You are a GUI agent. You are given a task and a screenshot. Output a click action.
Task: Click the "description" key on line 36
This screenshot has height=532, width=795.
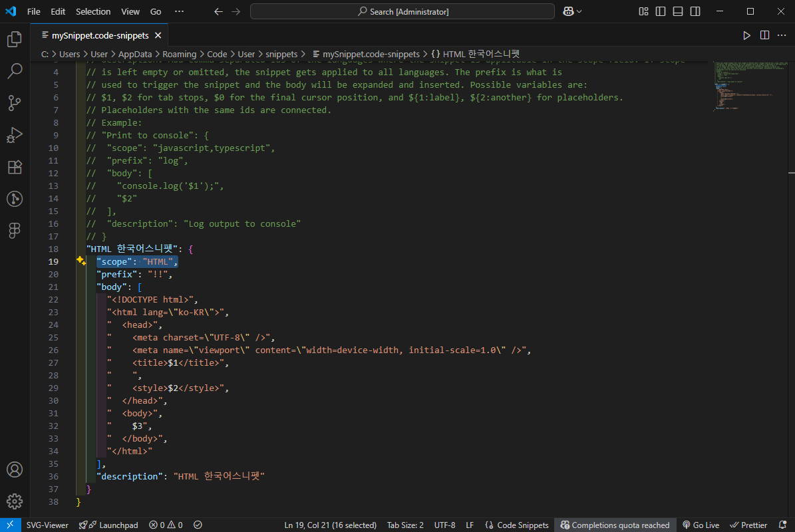point(130,476)
